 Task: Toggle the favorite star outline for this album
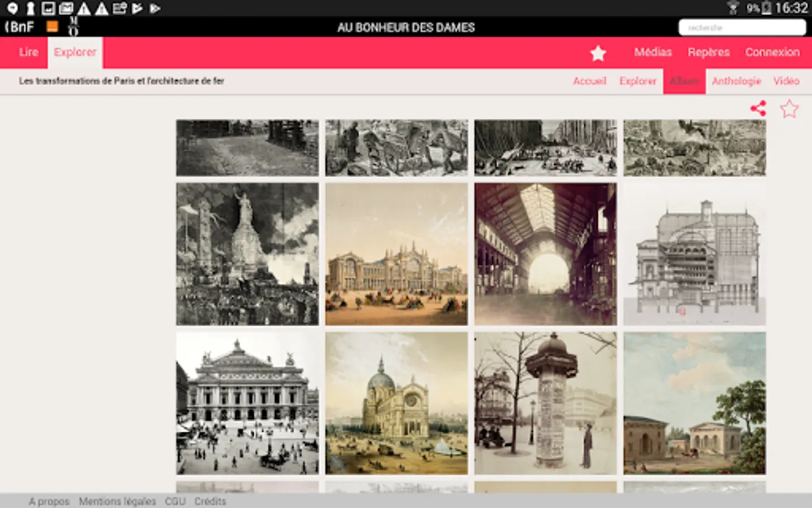point(789,108)
